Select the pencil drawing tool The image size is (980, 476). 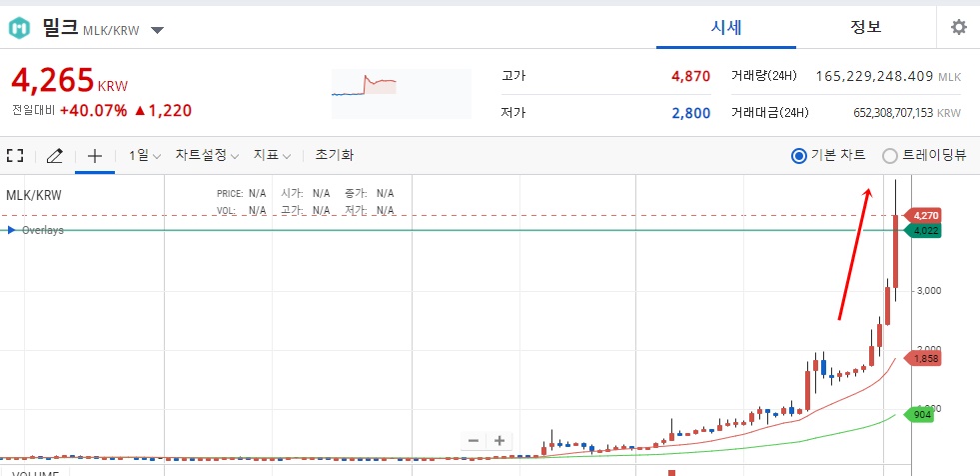tap(54, 156)
